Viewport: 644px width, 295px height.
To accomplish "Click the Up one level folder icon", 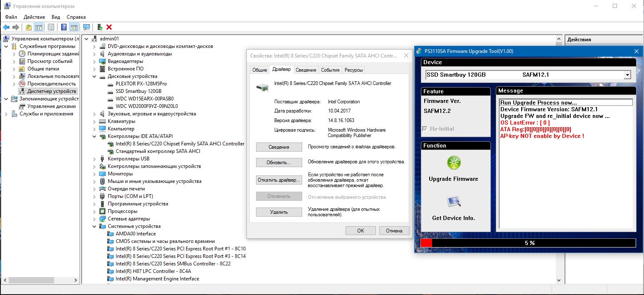I will click(28, 27).
